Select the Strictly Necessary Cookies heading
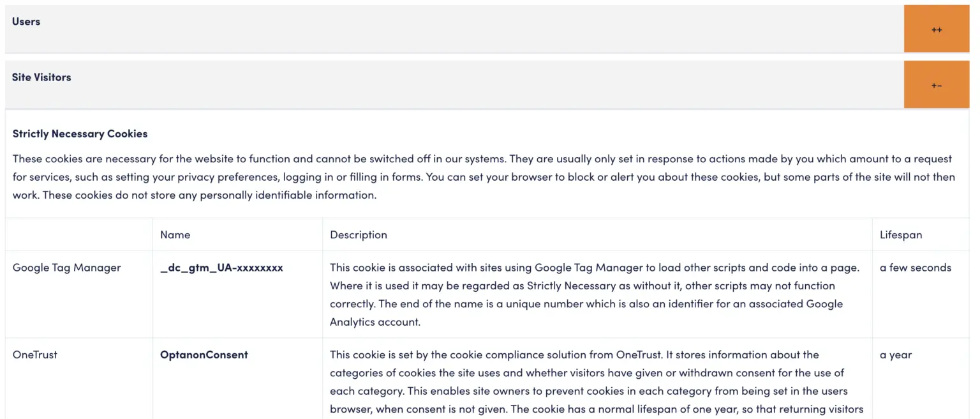 80,133
